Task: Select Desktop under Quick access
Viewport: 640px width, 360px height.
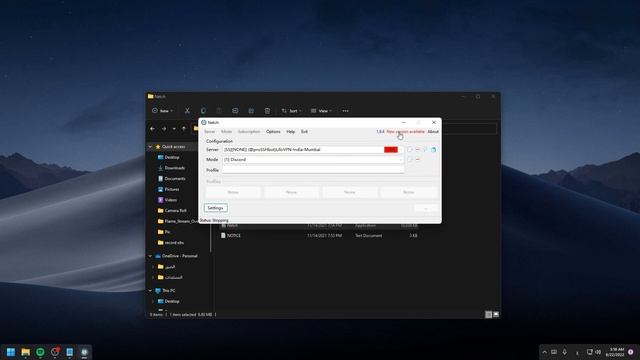Action: (172, 157)
